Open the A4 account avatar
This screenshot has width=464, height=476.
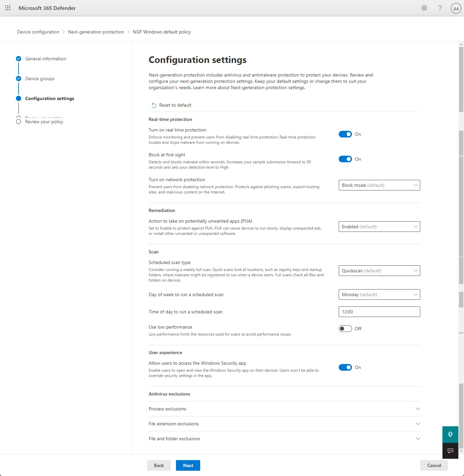pos(456,8)
